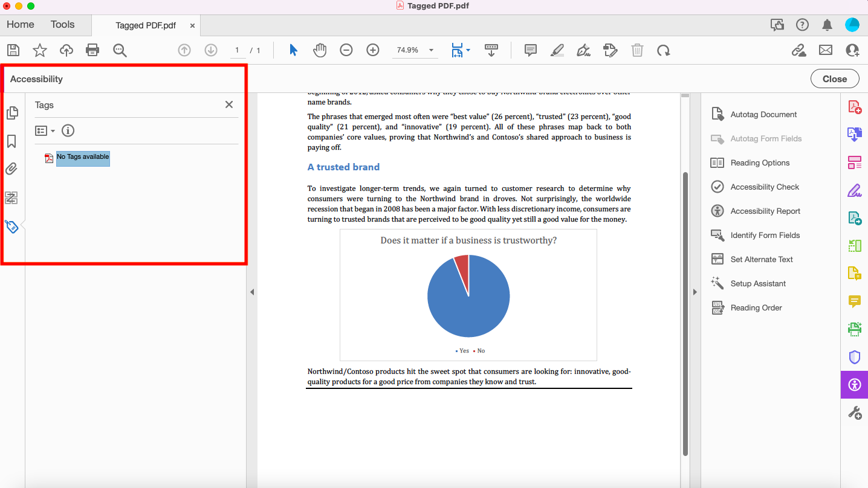Select the No Tags available tree item
This screenshot has width=868, height=488.
82,158
